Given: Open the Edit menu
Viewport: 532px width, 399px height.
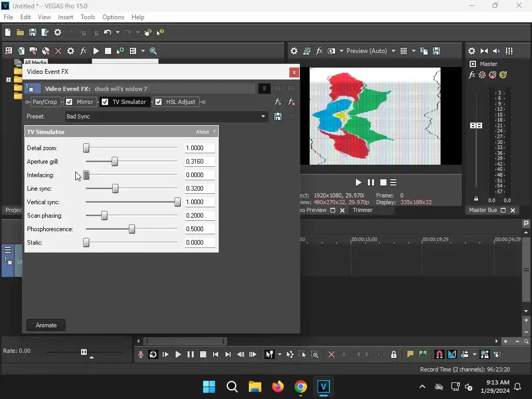Looking at the screenshot, I should pos(25,17).
